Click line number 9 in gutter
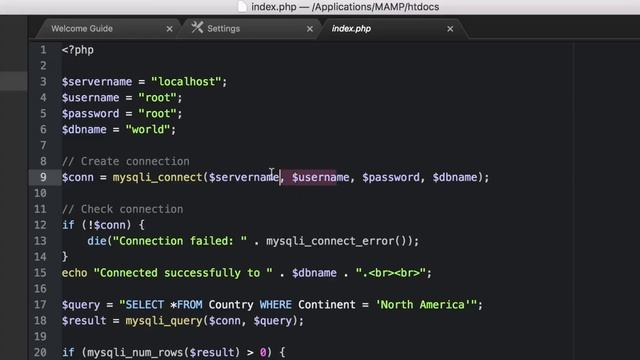Viewport: 640px width, 360px height. (43, 178)
